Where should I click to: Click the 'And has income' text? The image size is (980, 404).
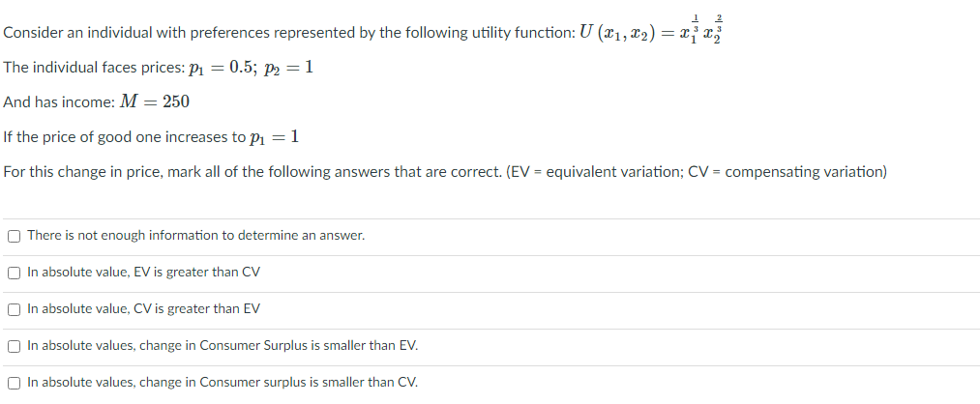pos(56,102)
